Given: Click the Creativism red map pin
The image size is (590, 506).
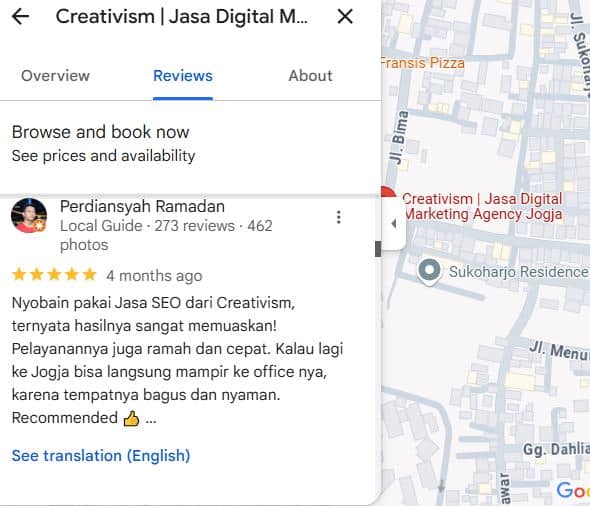Looking at the screenshot, I should [x=388, y=192].
